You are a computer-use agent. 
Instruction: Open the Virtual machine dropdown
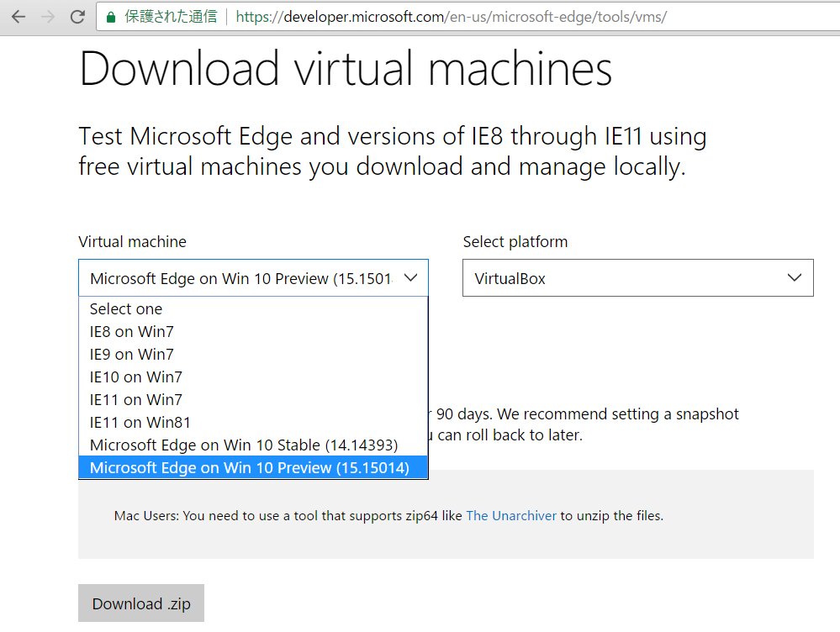click(x=253, y=278)
